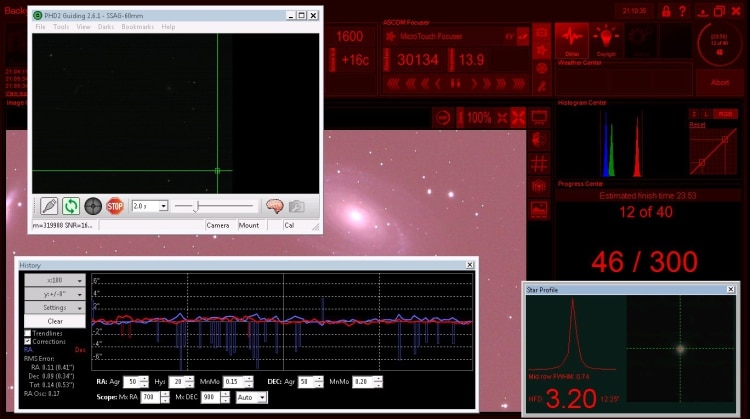Click the upper histogram curve control point
Image resolution: width=750 pixels, height=419 pixels.
(725, 140)
